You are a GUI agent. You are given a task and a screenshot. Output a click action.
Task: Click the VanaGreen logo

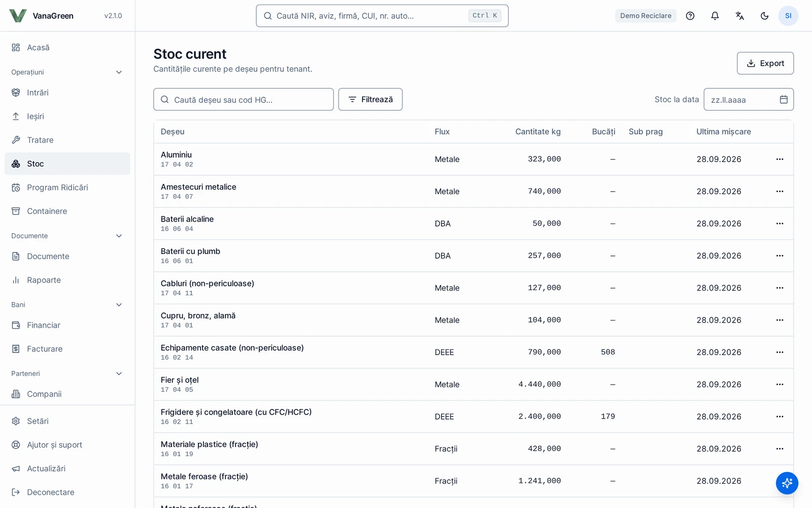click(x=18, y=16)
